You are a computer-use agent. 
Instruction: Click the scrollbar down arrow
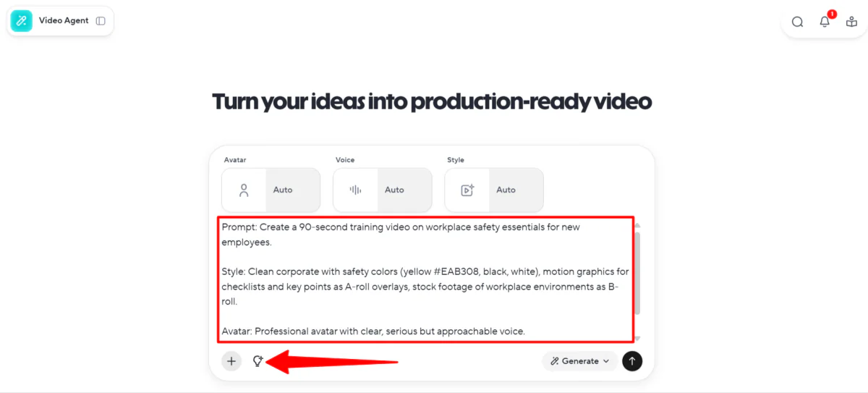(637, 338)
